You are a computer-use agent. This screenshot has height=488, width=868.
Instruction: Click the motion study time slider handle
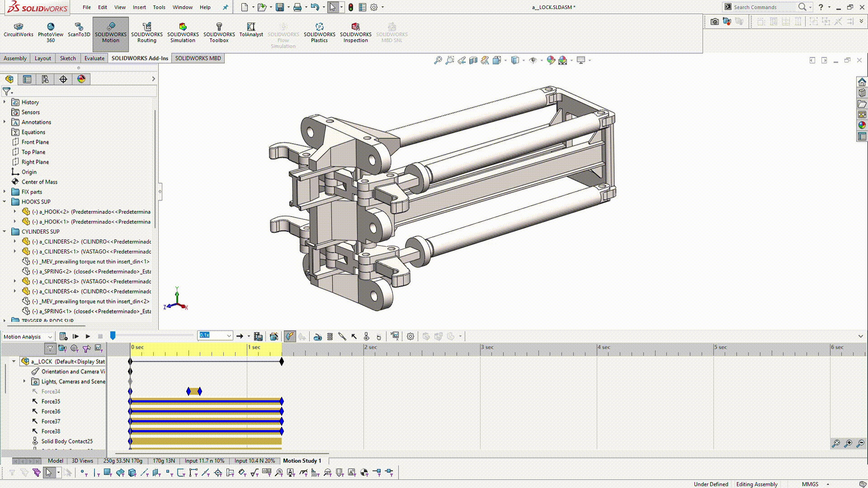point(113,335)
